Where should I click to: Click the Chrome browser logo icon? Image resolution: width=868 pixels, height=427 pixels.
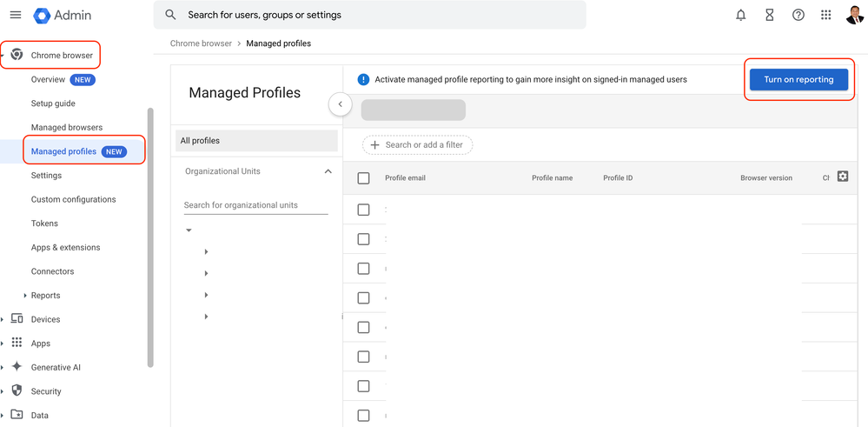click(17, 55)
